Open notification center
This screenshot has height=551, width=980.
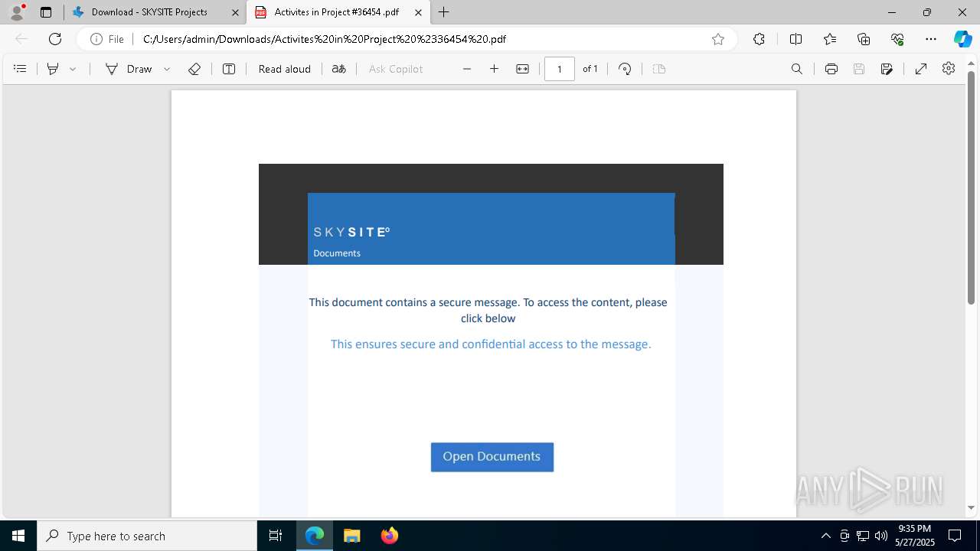coord(955,536)
